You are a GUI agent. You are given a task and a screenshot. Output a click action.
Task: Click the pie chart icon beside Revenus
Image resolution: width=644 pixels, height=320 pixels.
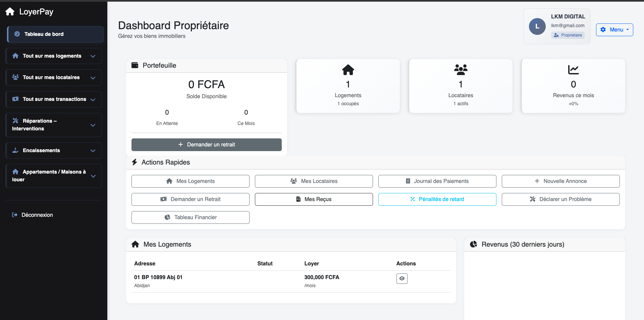[474, 244]
